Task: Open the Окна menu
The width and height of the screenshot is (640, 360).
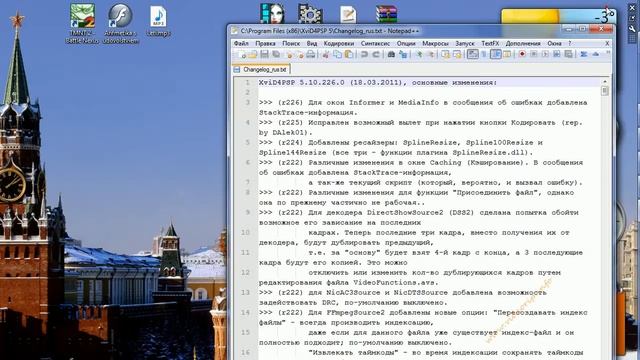Action: tap(554, 43)
